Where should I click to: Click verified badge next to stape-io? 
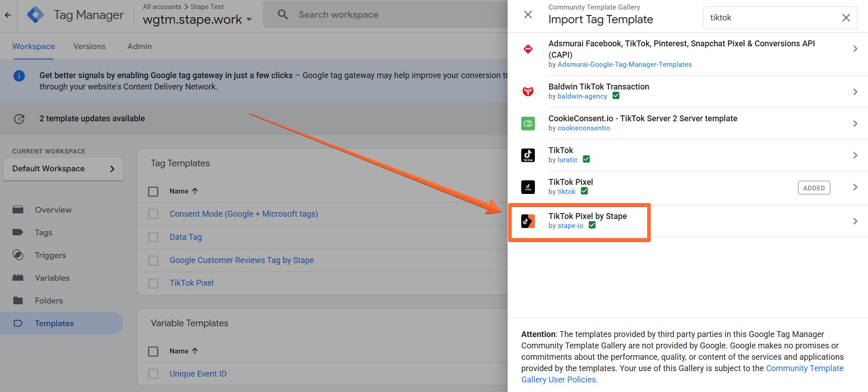coord(592,225)
